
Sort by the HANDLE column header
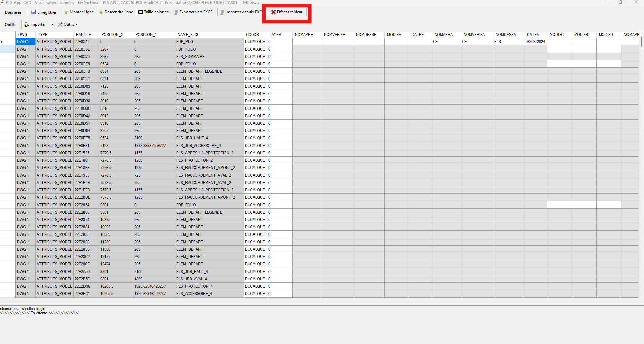83,35
